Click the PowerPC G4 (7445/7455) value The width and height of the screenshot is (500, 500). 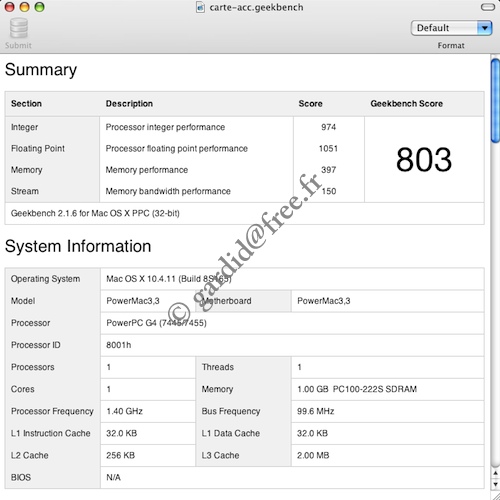click(156, 323)
